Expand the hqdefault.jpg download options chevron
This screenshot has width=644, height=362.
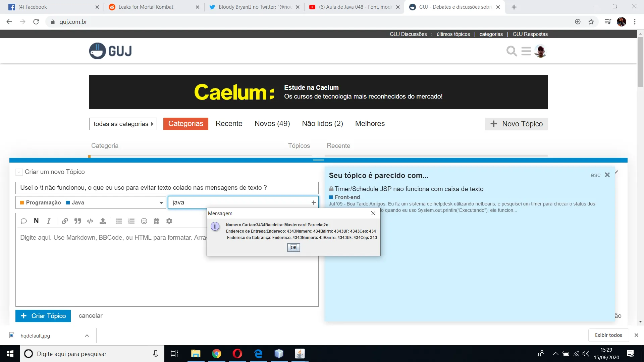click(x=87, y=336)
